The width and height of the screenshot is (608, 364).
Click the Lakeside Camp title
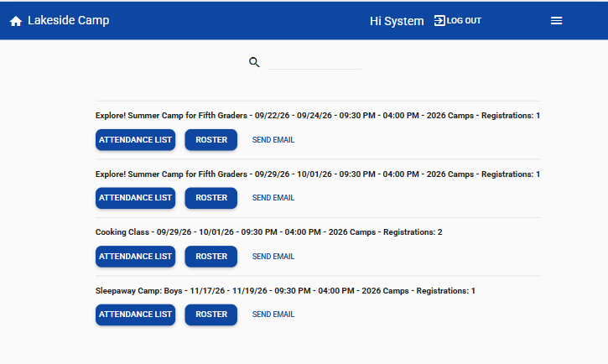point(68,20)
